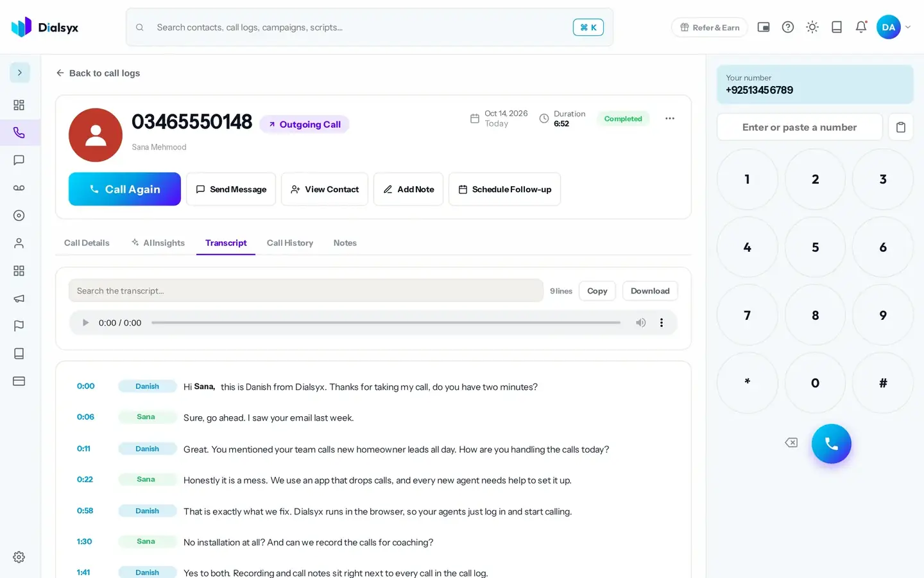
Task: Click the Refer & Earn button
Action: coord(710,28)
